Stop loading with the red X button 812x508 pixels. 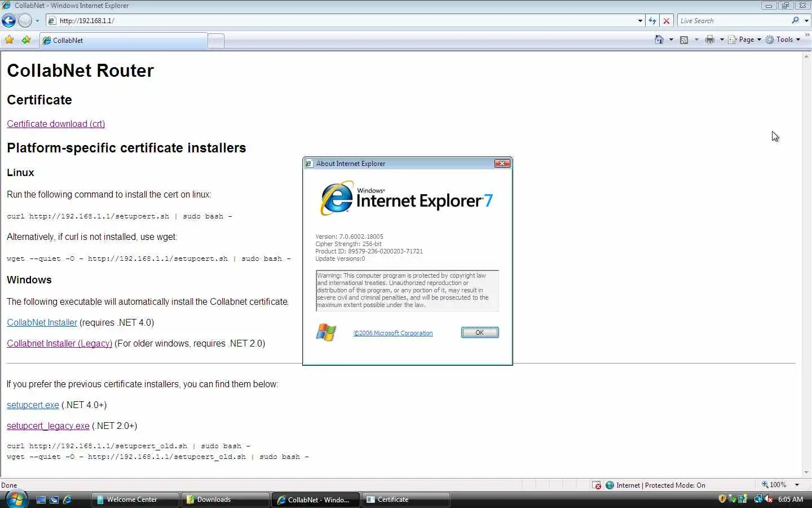[x=667, y=21]
